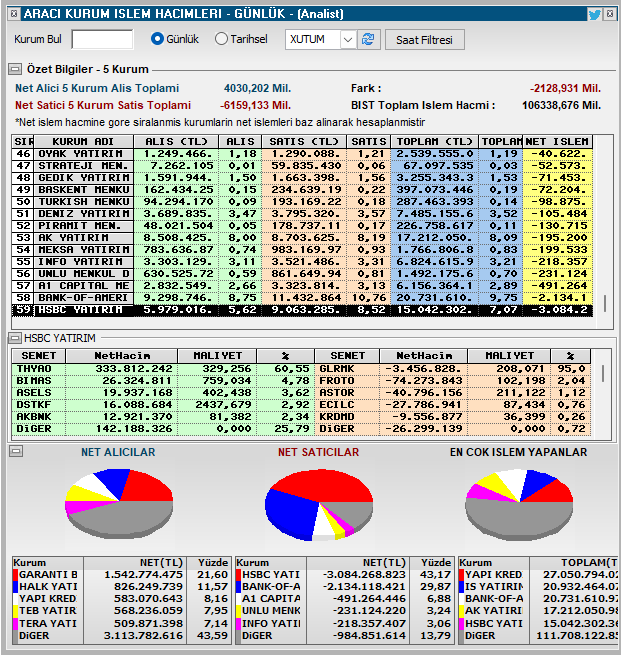Open the XUTUM index dropdown
621x655 pixels.
point(347,39)
